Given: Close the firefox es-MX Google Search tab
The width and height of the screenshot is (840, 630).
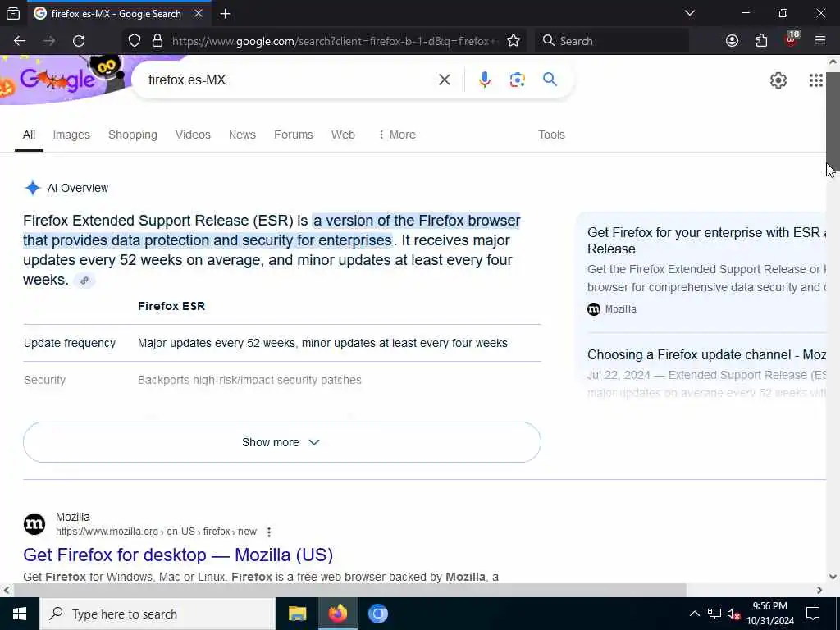Looking at the screenshot, I should pos(199,13).
